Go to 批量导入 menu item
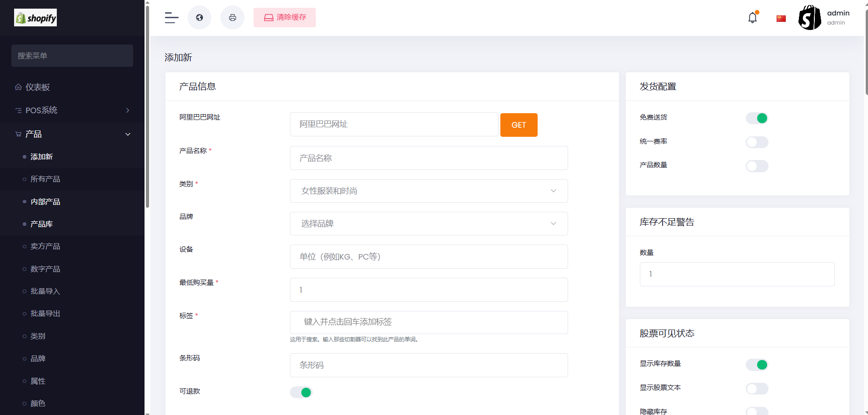 point(45,291)
